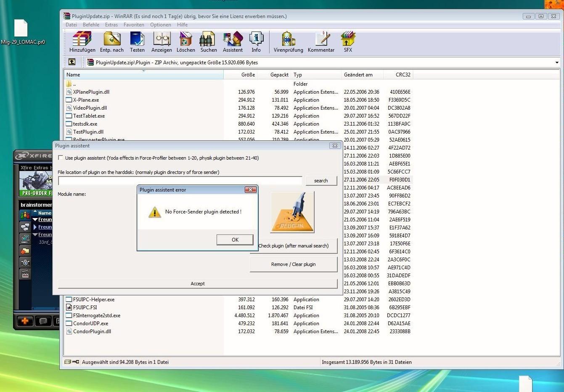Image resolution: width=564 pixels, height=392 pixels.
Task: Sort WinRAR list by Typ column
Action: [x=316, y=75]
